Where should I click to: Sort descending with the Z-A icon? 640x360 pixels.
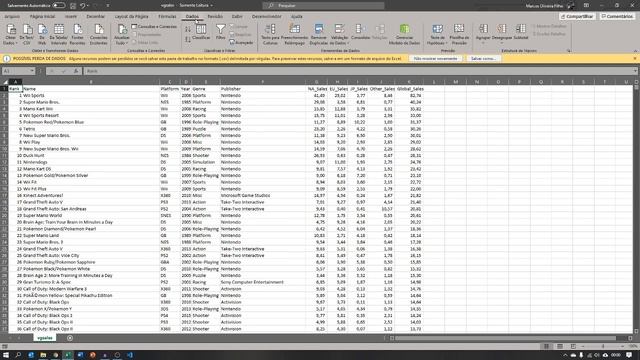tap(188, 39)
